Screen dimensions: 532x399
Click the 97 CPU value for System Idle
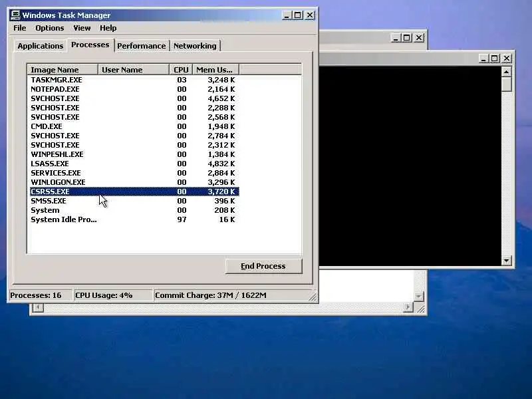182,219
